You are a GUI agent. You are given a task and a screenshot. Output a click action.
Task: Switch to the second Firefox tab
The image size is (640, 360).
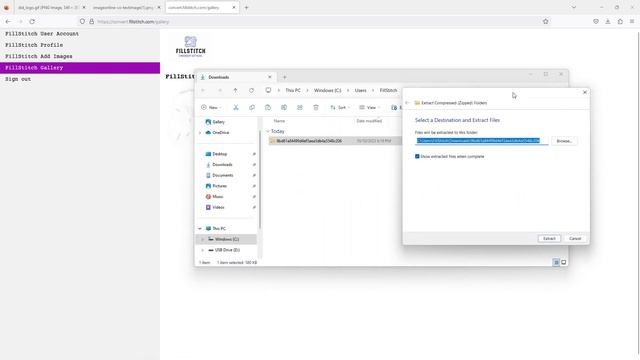123,7
